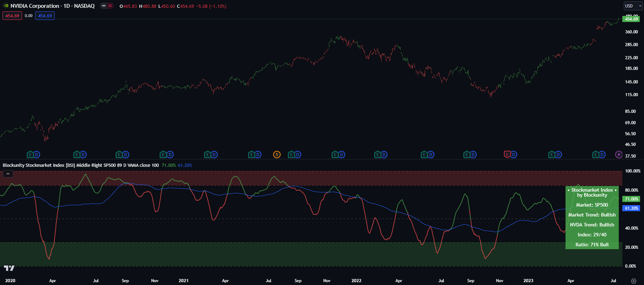Click the blue 61.20% value label on the axis
The image size is (644, 285).
click(632, 208)
